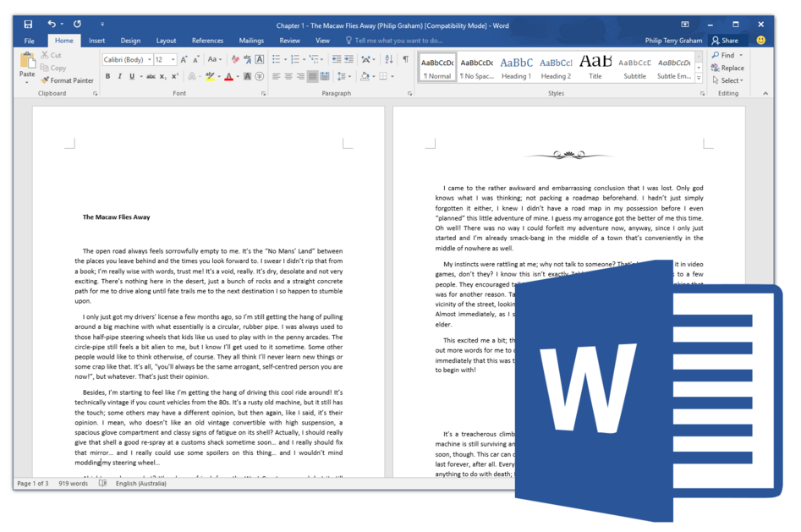Apply yellow text highlighting

pyautogui.click(x=210, y=75)
